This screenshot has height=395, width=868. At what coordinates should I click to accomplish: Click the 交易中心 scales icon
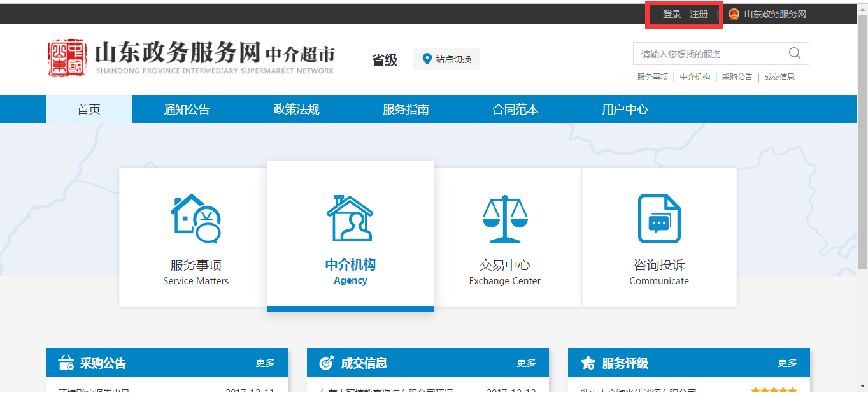pos(504,219)
